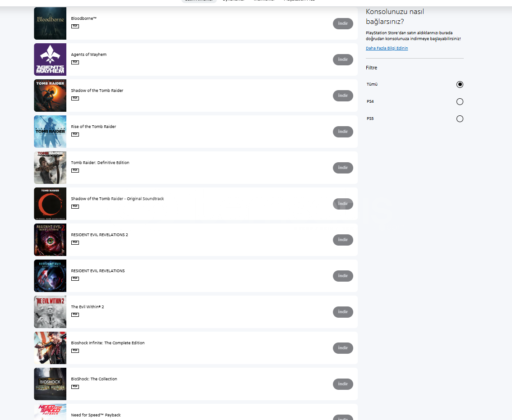This screenshot has width=512, height=420.
Task: Select the PS4 filter radio button
Action: tap(460, 102)
